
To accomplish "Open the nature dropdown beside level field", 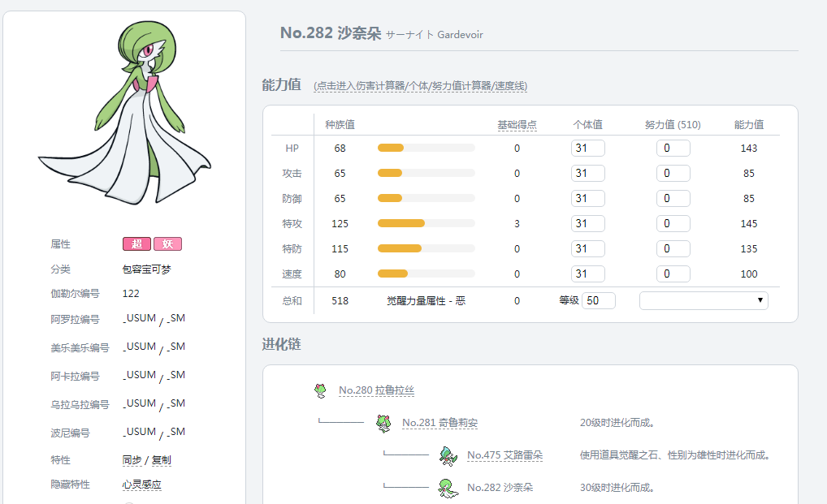I will tap(704, 301).
